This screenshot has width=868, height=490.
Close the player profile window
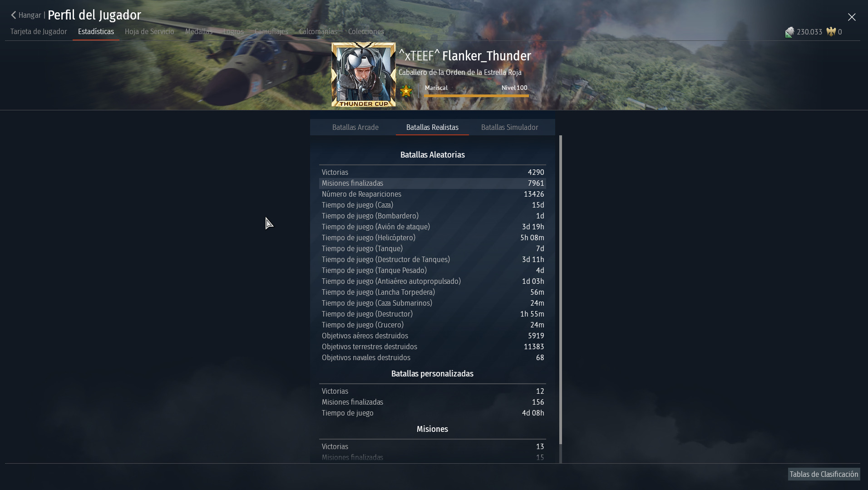pos(852,17)
